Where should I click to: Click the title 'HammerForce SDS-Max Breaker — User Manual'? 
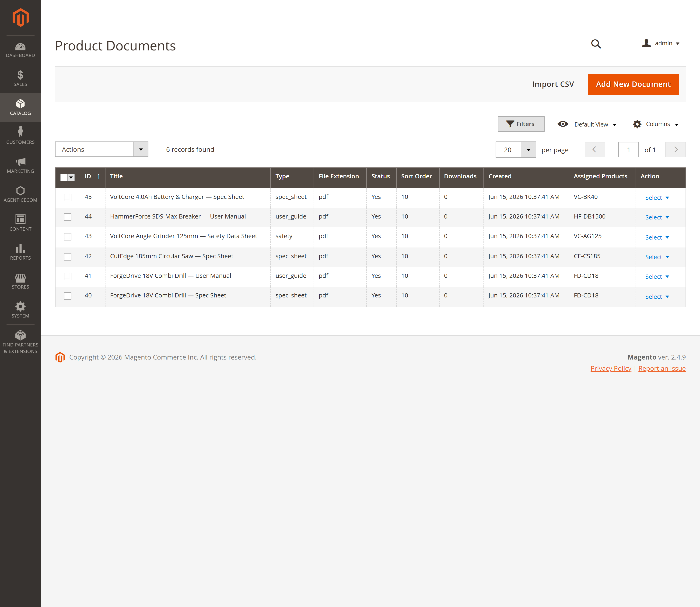click(x=178, y=216)
